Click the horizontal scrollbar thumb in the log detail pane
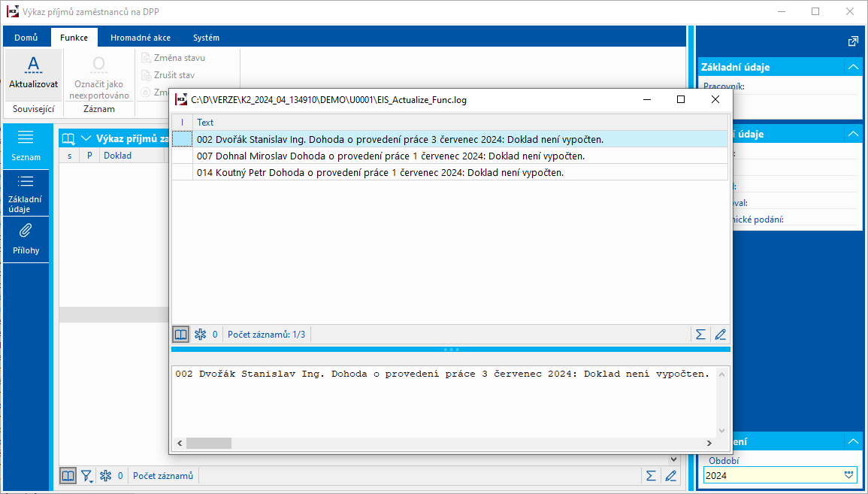This screenshot has height=494, width=868. coord(209,443)
